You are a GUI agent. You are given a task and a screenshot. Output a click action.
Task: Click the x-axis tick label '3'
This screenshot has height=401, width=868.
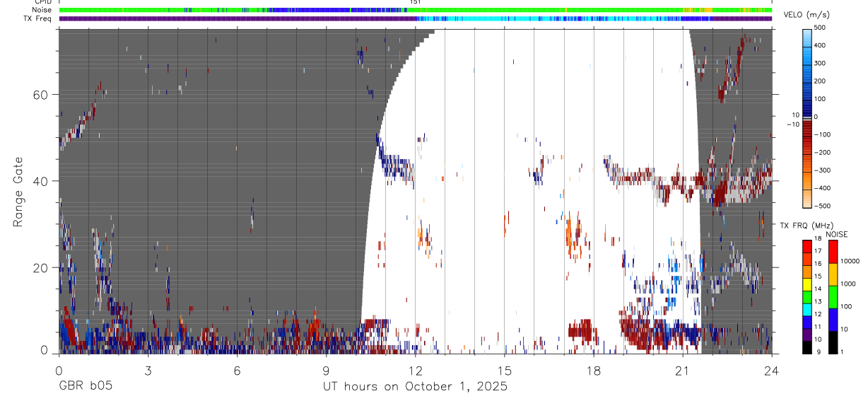pos(148,371)
